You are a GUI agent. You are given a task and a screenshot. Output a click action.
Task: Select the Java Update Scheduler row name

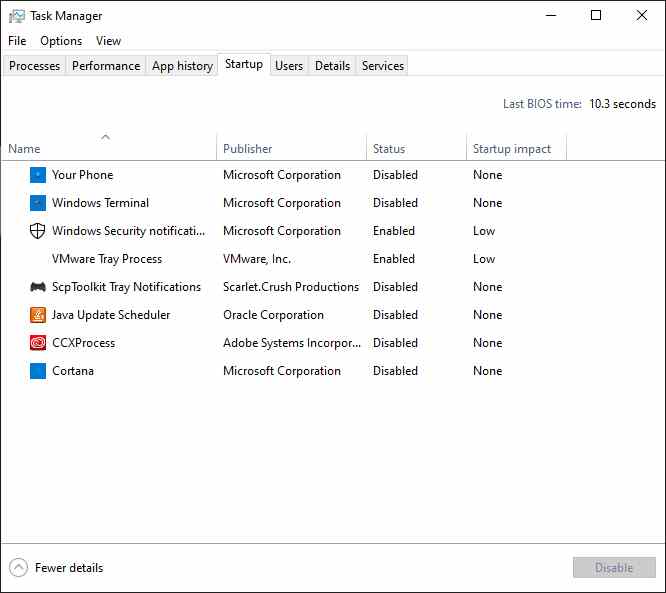111,315
